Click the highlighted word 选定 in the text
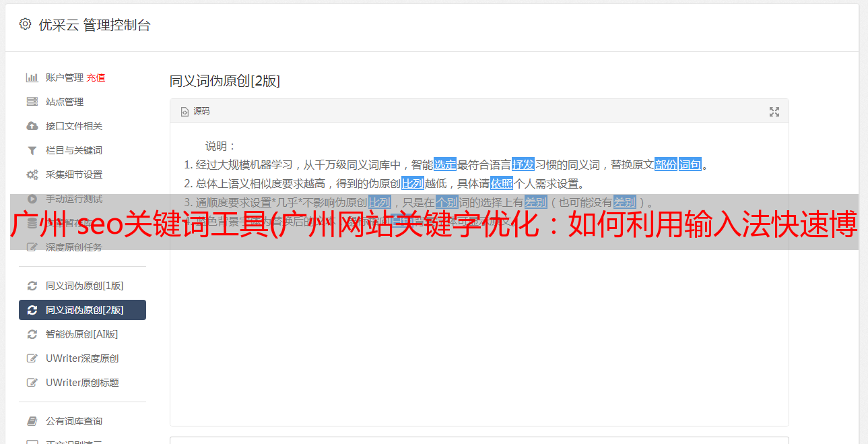This screenshot has width=868, height=444. pos(445,164)
